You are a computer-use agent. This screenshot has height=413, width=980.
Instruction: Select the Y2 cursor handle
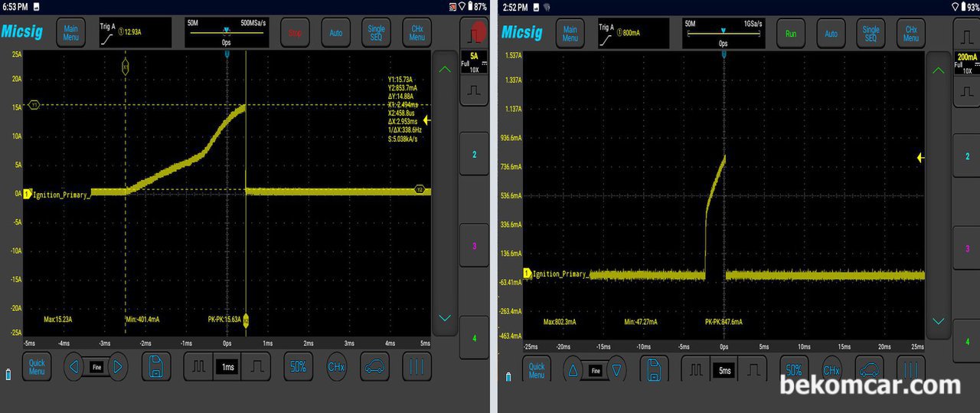click(x=419, y=188)
